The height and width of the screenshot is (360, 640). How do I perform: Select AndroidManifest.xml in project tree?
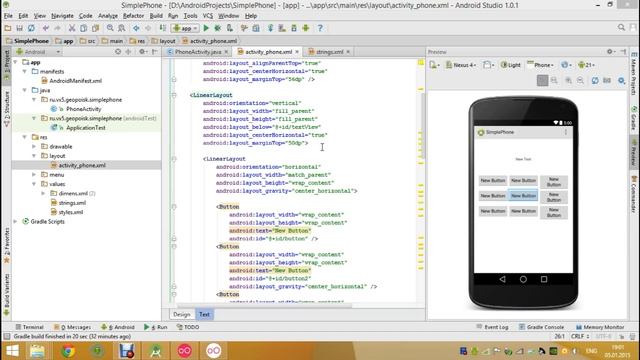[71, 81]
